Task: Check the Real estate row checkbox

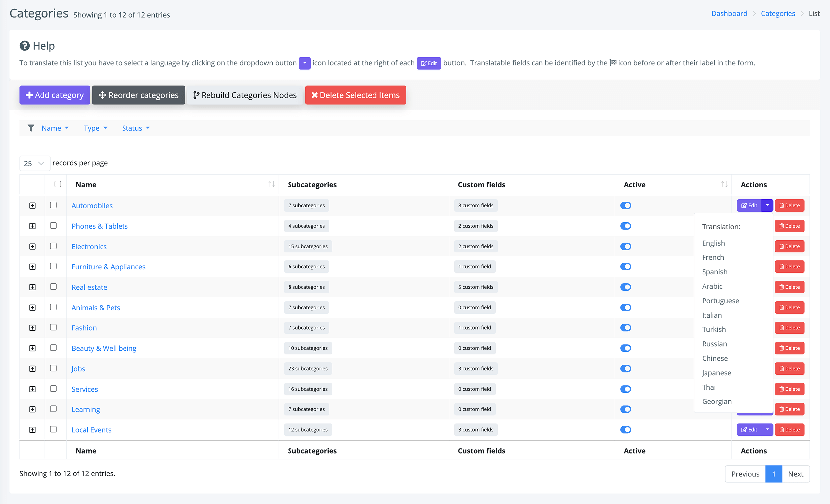Action: [53, 287]
